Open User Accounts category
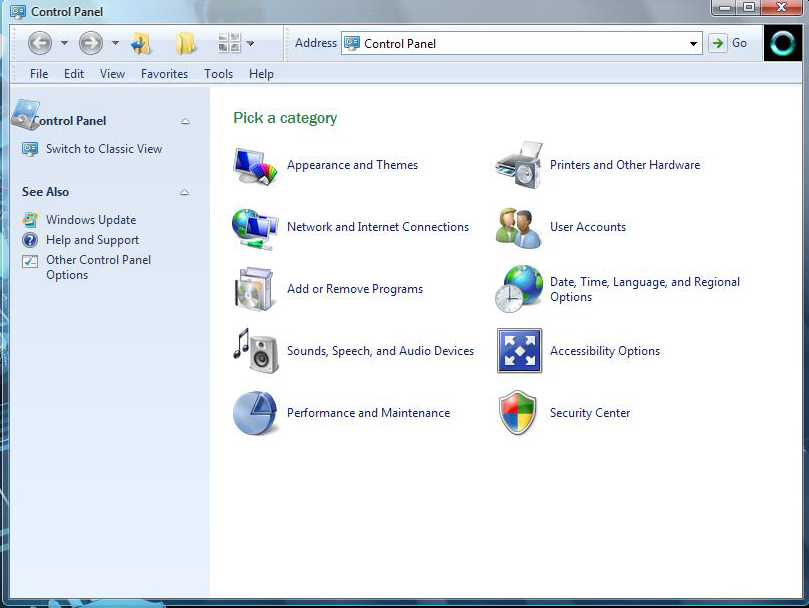The width and height of the screenshot is (809, 608). [x=588, y=227]
